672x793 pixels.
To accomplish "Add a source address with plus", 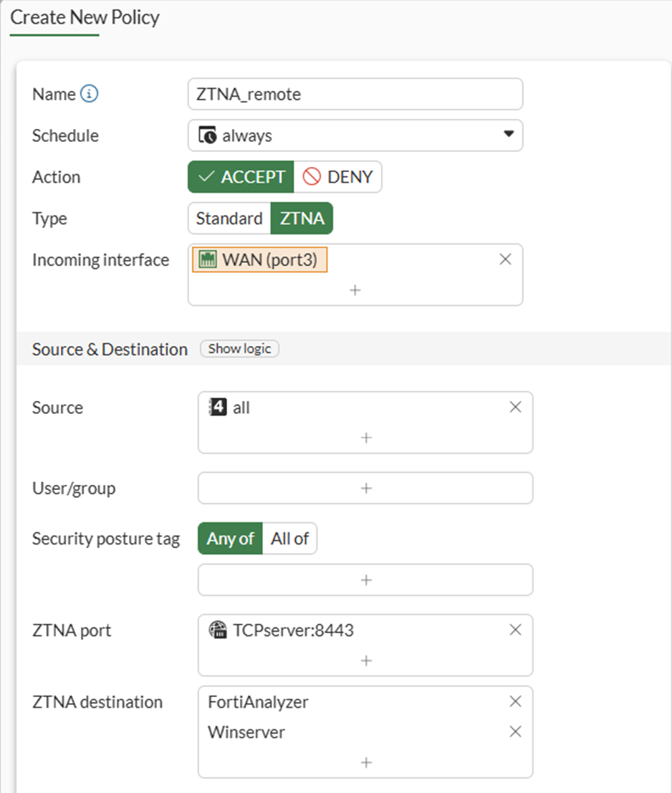I will click(365, 437).
